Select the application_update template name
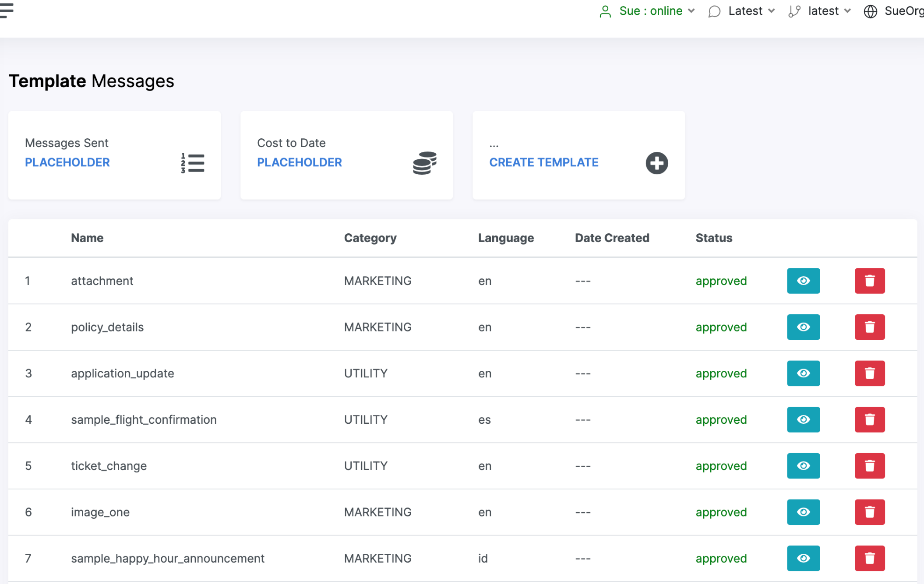 [123, 373]
